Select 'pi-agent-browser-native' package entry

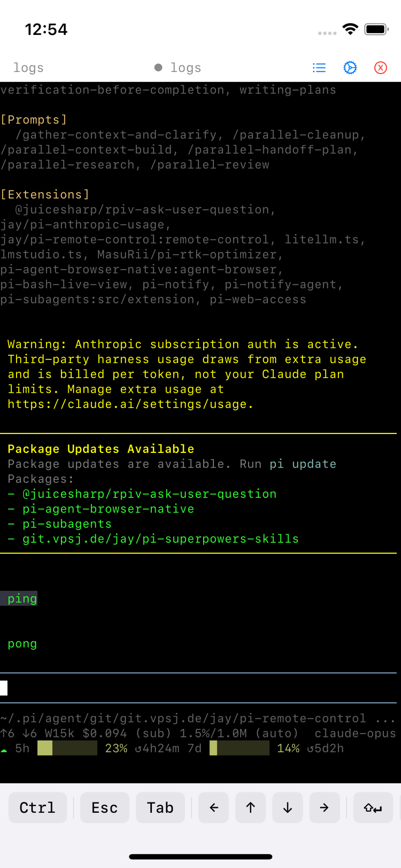(x=108, y=509)
